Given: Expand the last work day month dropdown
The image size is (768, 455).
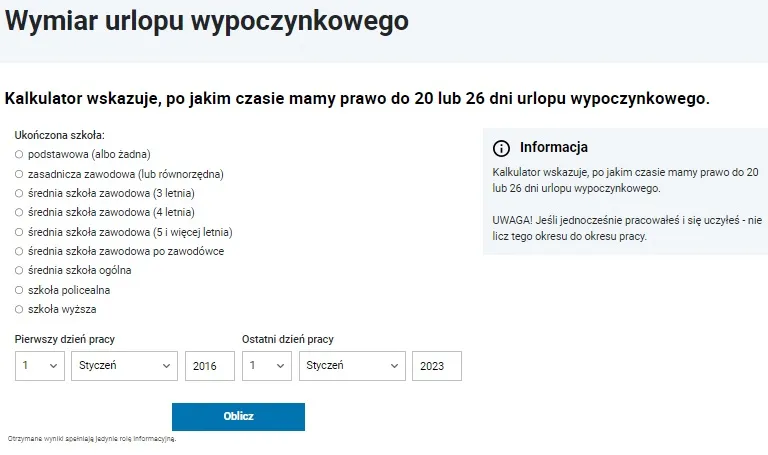Looking at the screenshot, I should [352, 366].
